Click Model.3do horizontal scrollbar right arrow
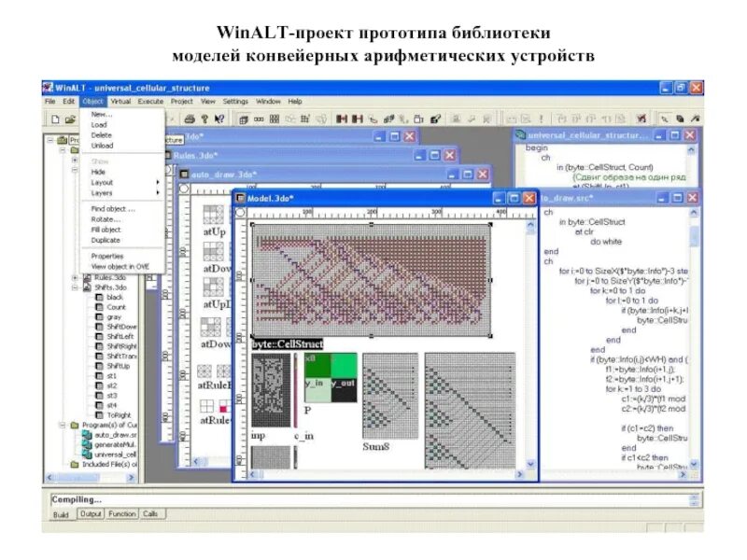 click(x=520, y=474)
